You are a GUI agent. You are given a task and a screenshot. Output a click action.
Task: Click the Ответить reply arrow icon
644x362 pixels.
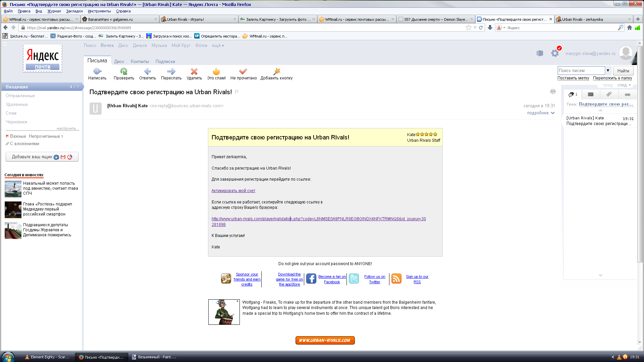148,71
